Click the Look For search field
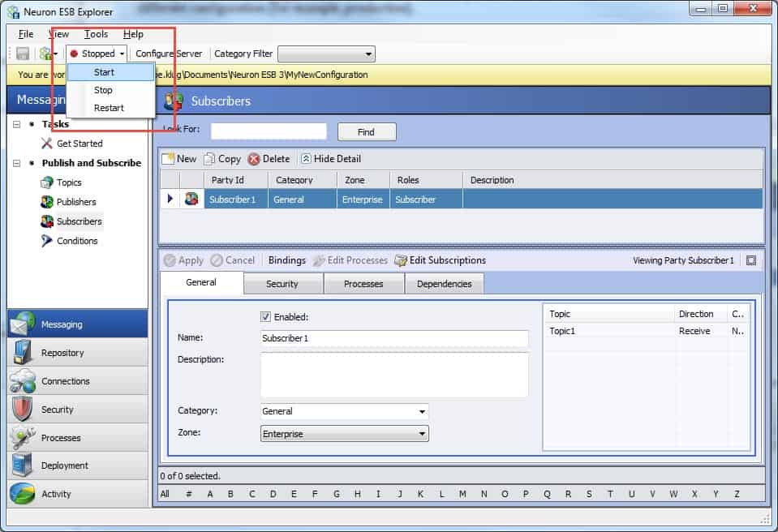This screenshot has height=532, width=778. 269,131
